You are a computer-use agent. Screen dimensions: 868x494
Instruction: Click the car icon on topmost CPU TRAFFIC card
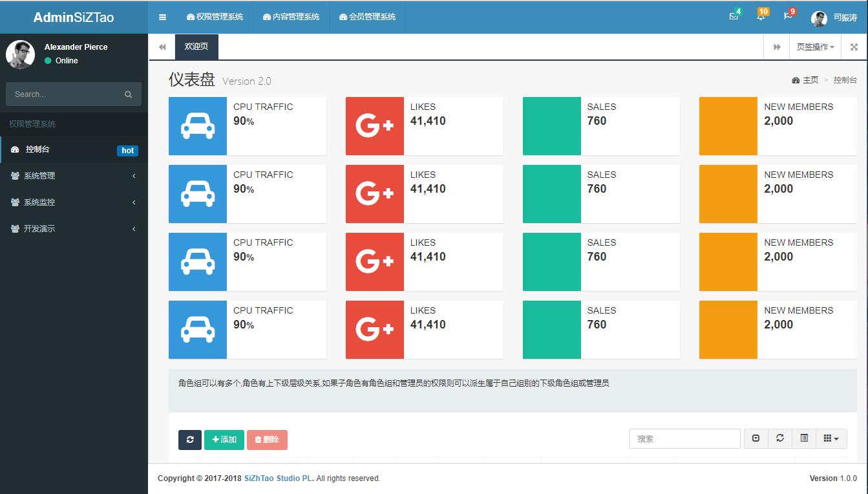pyautogui.click(x=198, y=126)
